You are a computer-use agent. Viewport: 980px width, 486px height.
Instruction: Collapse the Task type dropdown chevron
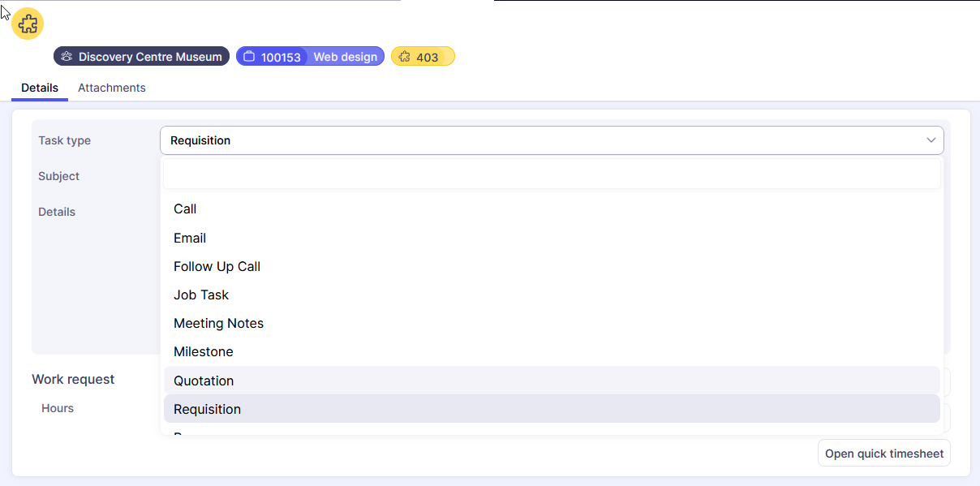[931, 140]
